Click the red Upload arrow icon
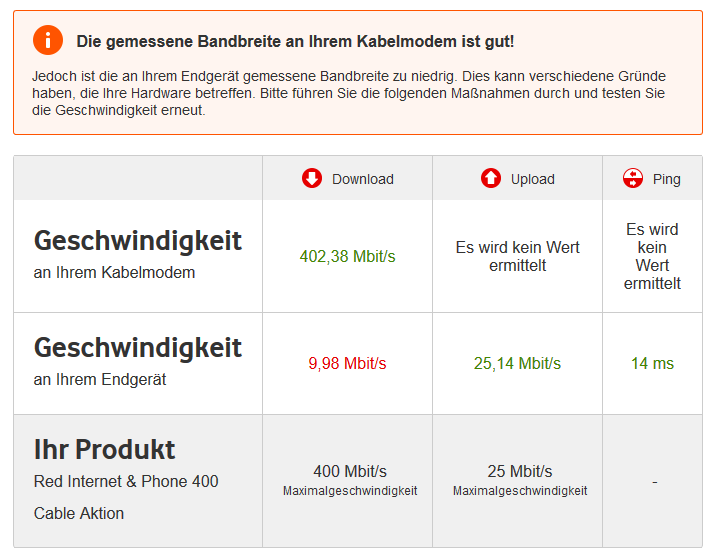 (x=491, y=178)
